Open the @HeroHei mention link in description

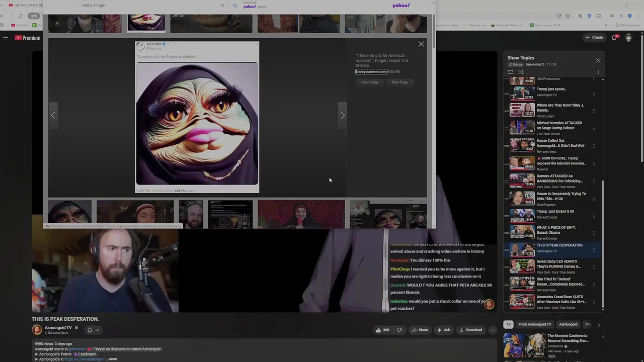point(77,349)
